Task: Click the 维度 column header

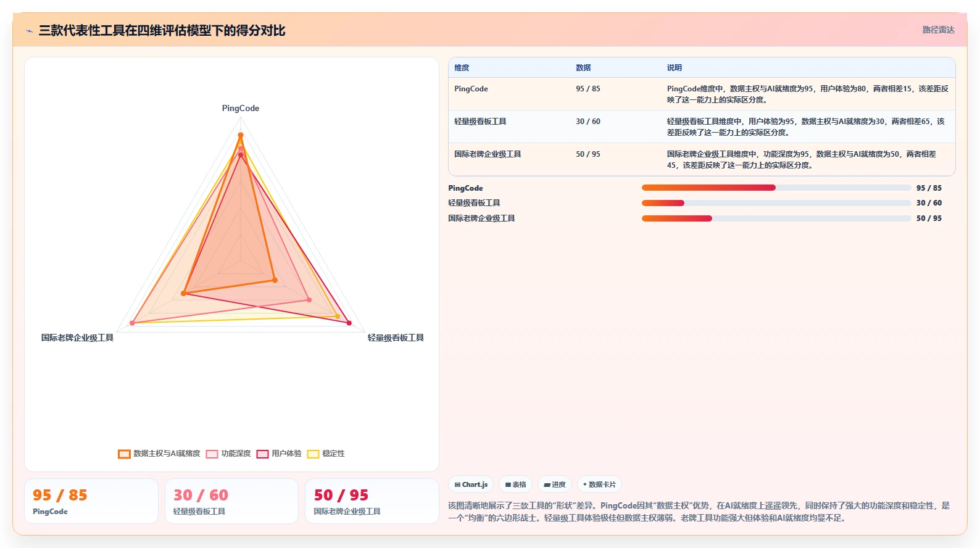Action: (462, 68)
